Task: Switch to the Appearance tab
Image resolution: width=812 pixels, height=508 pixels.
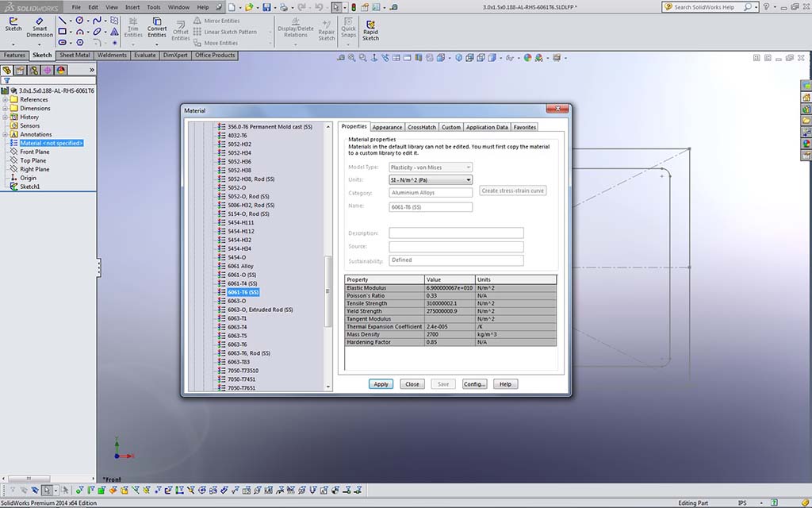Action: coord(387,127)
